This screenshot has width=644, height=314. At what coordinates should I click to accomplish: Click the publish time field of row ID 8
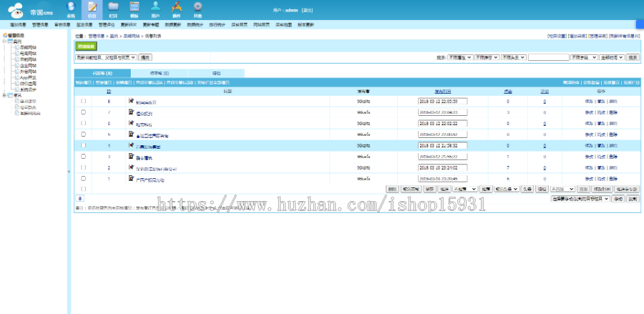(x=443, y=101)
